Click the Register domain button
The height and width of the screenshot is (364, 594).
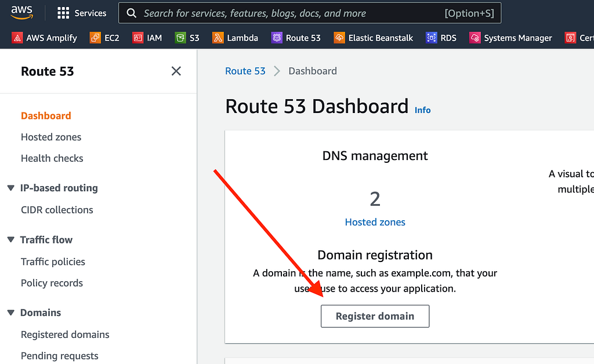375,316
